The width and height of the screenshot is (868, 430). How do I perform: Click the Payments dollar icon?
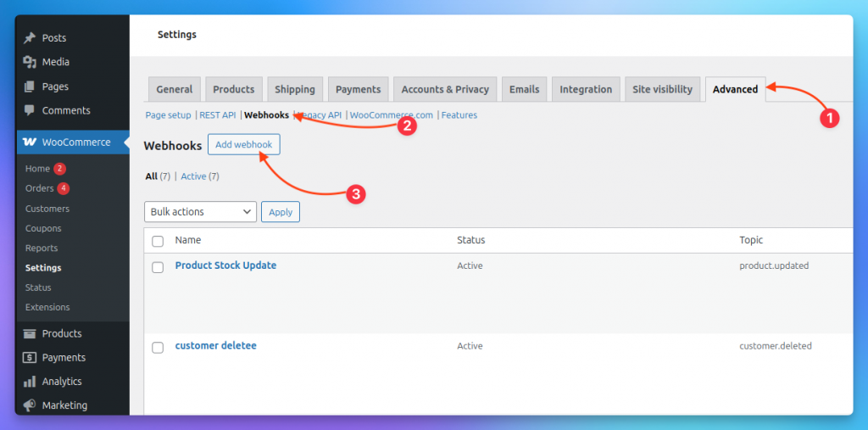click(x=30, y=357)
